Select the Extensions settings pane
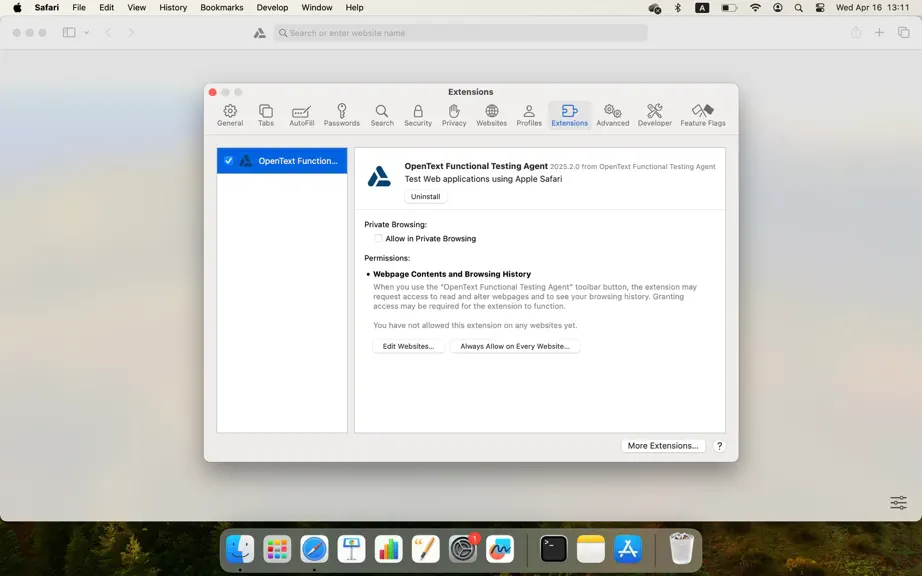Image resolution: width=922 pixels, height=576 pixels. (569, 115)
